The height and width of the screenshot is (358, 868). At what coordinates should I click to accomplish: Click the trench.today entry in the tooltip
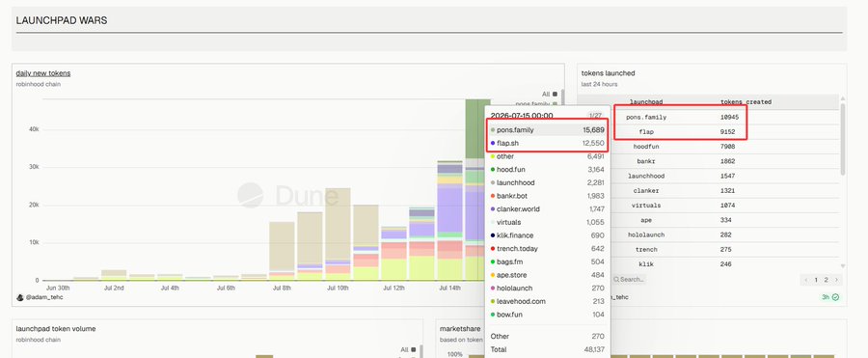click(x=547, y=249)
